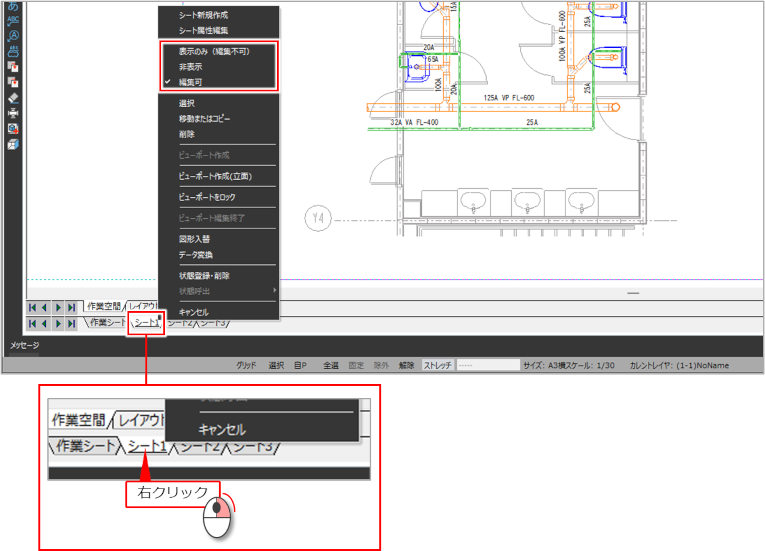Click the input field beside ストレッチ
Image resolution: width=765 pixels, height=551 pixels.
point(487,366)
